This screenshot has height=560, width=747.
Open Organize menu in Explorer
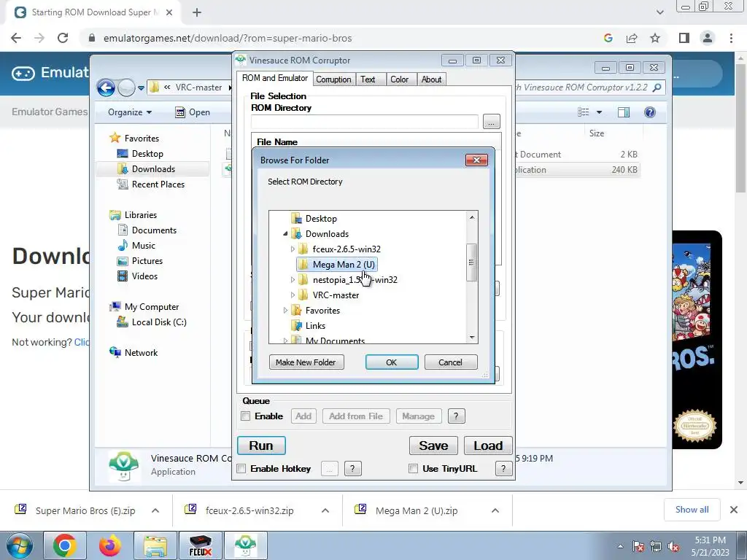[130, 112]
